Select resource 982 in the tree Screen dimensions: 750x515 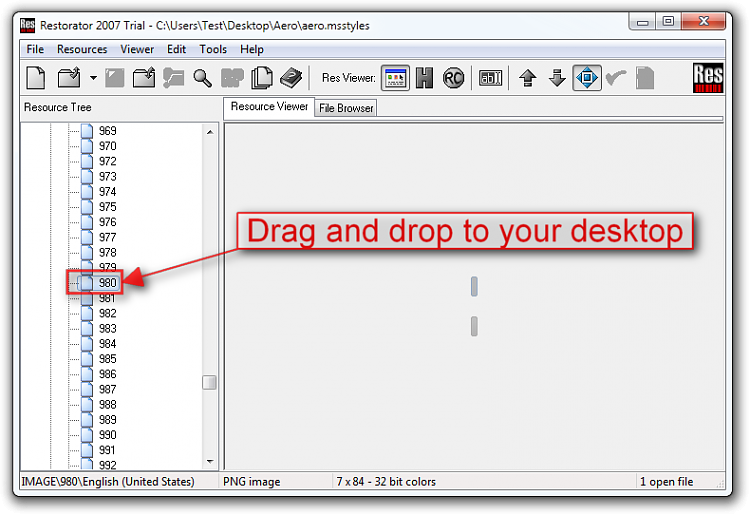108,313
